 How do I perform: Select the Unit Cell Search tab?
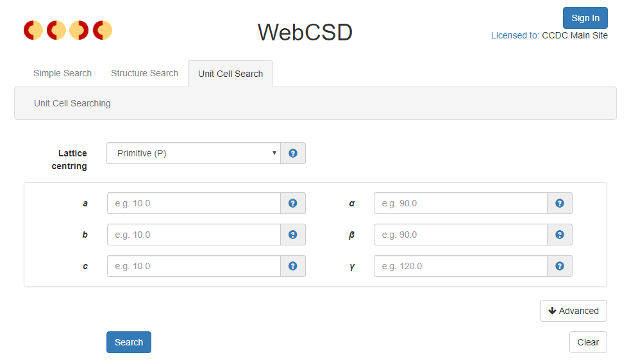click(230, 74)
